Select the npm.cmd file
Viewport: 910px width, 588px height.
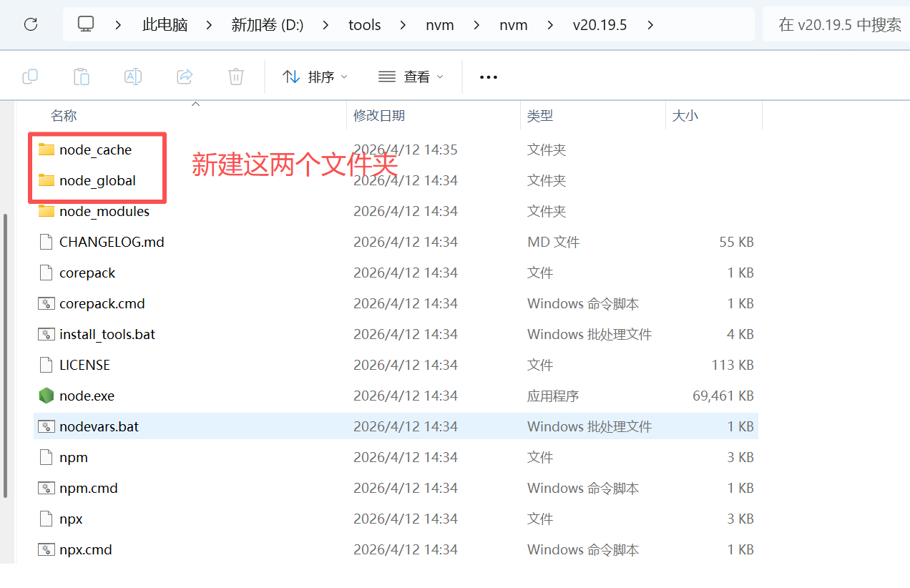88,488
